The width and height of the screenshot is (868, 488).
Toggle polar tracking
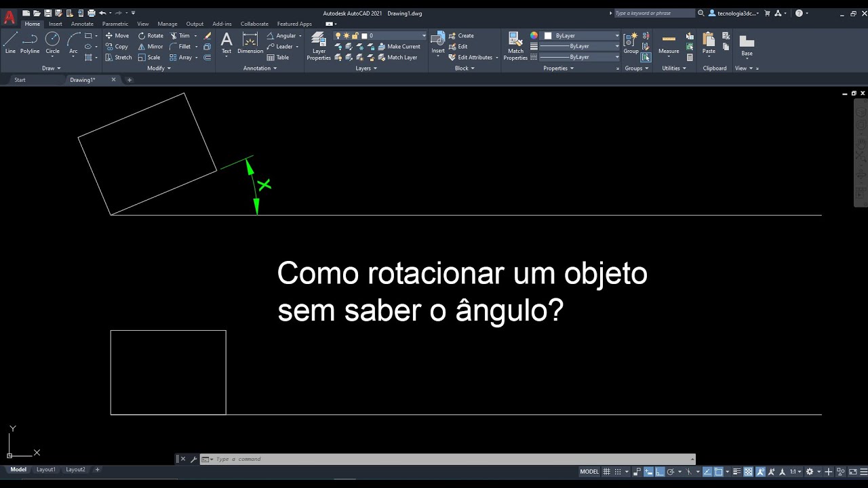[670, 472]
